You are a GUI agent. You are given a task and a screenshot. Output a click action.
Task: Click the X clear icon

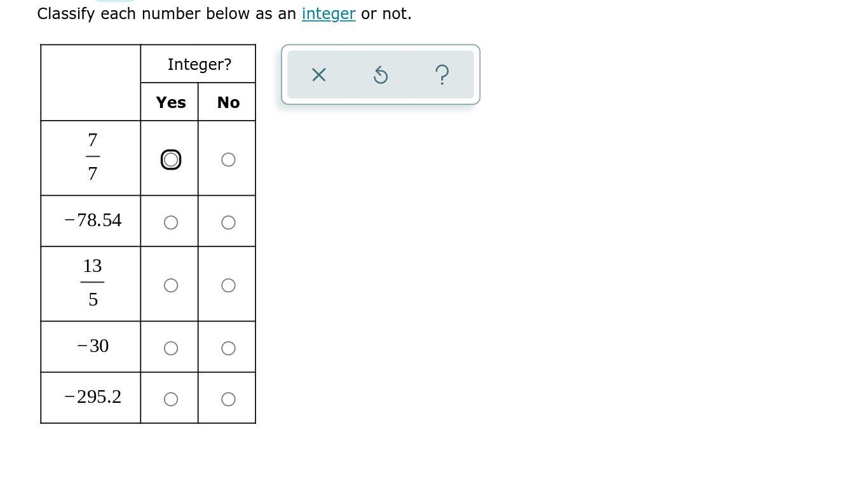click(319, 75)
